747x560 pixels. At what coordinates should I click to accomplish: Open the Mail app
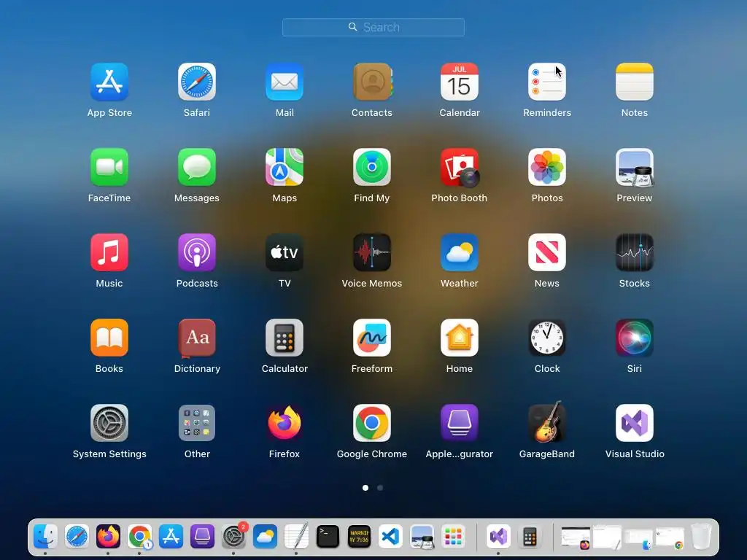point(285,82)
